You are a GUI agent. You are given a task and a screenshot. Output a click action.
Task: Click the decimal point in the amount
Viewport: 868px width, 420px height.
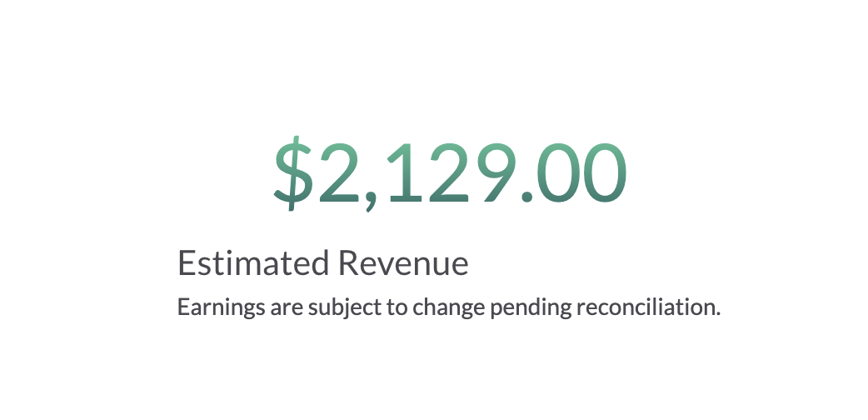coord(527,197)
